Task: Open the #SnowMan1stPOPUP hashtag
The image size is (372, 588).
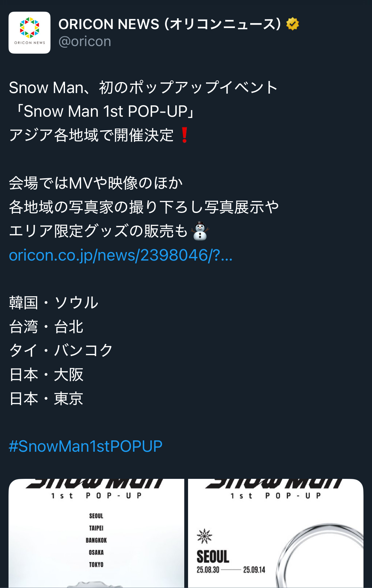Action: [86, 446]
